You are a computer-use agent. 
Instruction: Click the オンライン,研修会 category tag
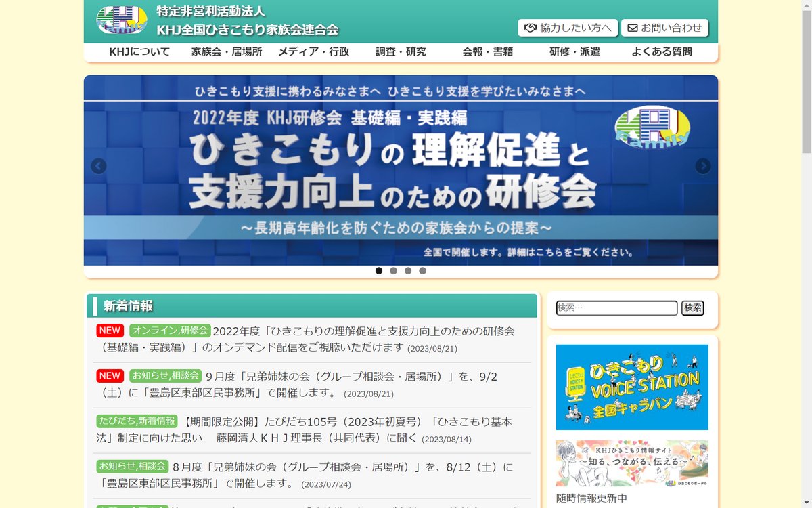coord(170,331)
